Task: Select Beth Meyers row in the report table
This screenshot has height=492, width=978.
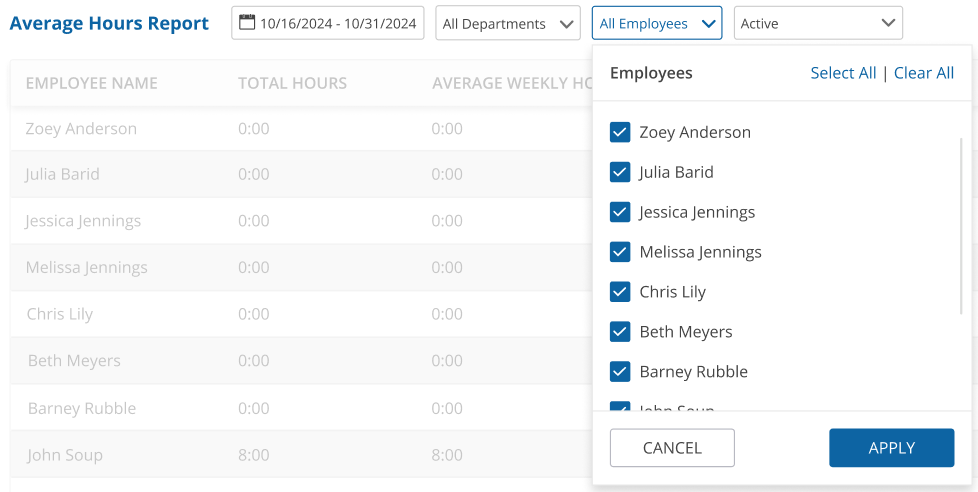Action: (x=301, y=361)
